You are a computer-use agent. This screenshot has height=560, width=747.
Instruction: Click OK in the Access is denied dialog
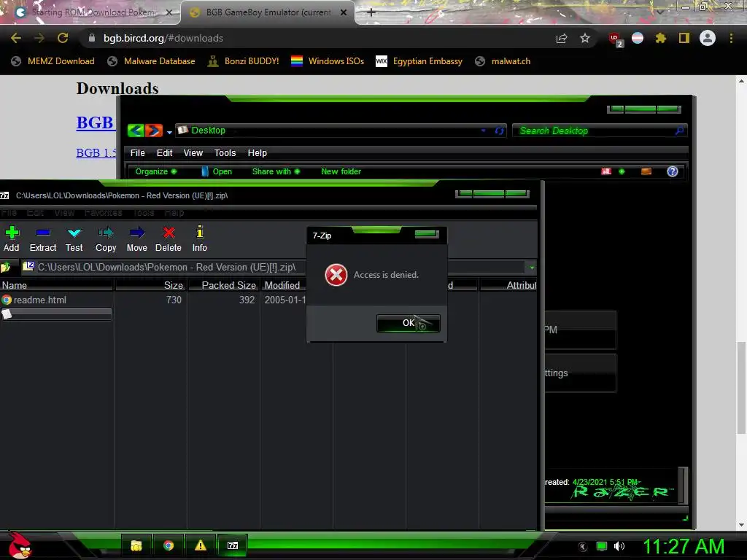pyautogui.click(x=409, y=323)
